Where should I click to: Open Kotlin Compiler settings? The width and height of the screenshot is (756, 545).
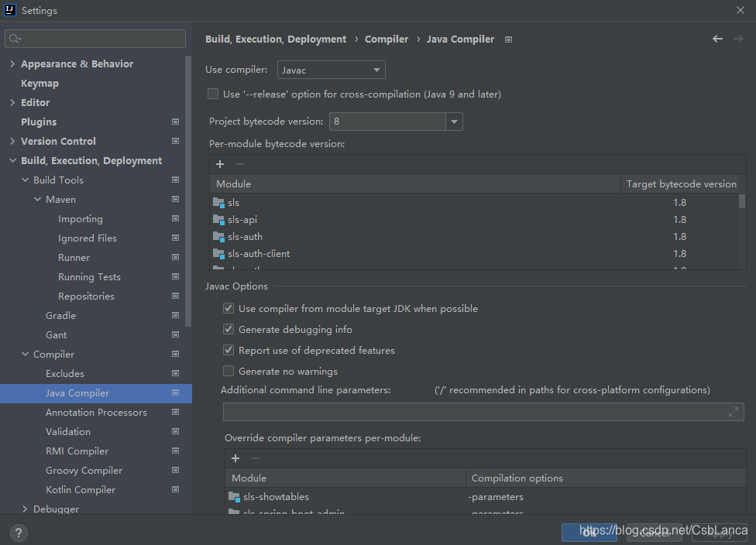coord(81,489)
